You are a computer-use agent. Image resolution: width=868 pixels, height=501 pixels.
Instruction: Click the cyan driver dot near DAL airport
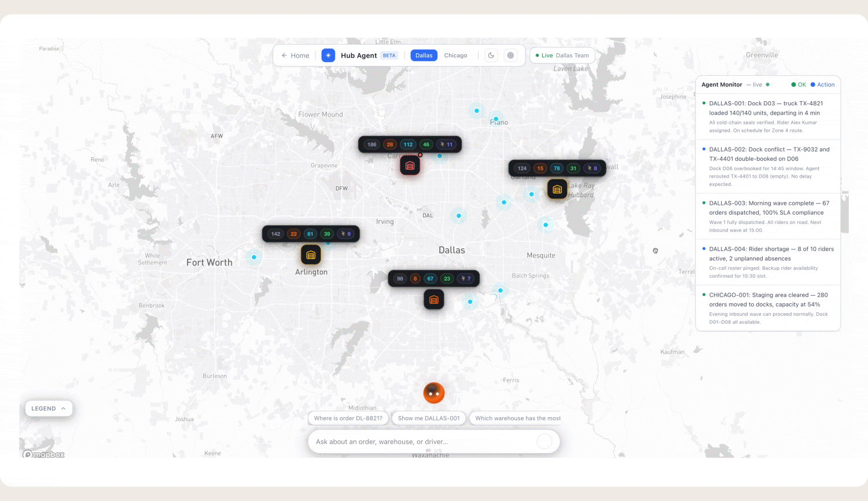tap(458, 216)
